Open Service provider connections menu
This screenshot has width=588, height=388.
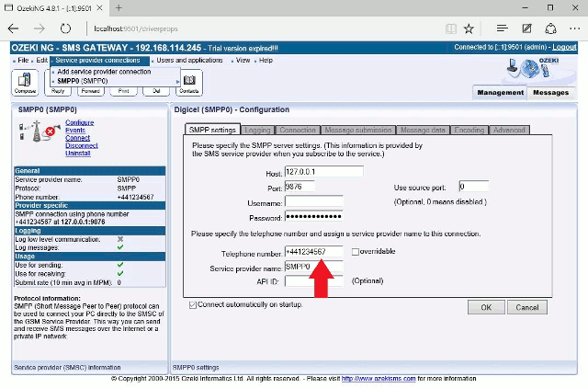tap(98, 60)
